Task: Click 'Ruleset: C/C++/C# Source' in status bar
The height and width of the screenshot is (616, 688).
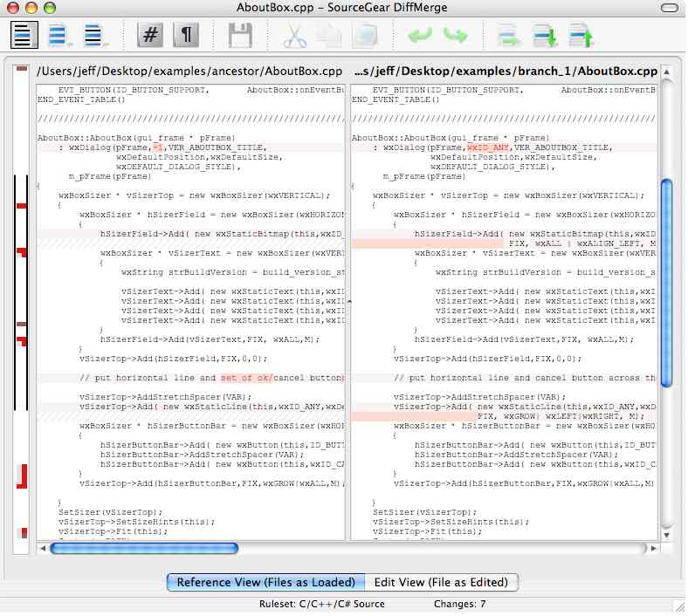Action: click(321, 604)
